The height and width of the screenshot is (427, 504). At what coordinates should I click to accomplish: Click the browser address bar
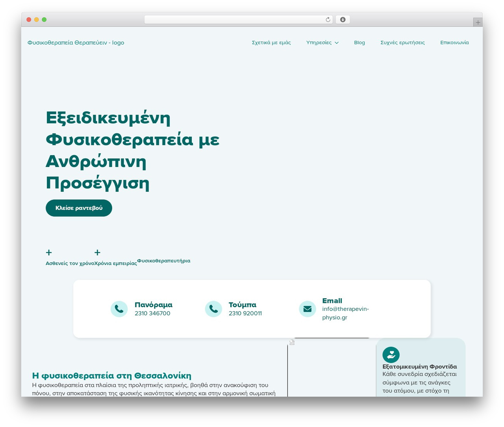[x=239, y=20]
